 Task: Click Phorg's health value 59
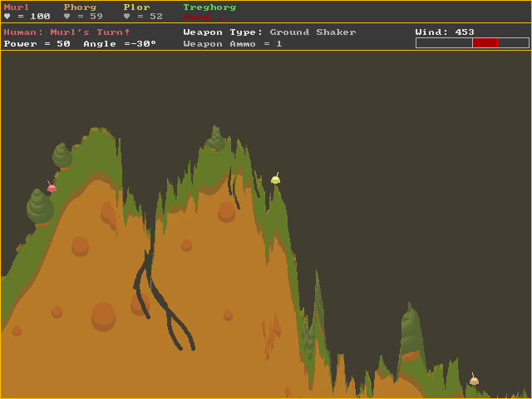click(x=96, y=17)
